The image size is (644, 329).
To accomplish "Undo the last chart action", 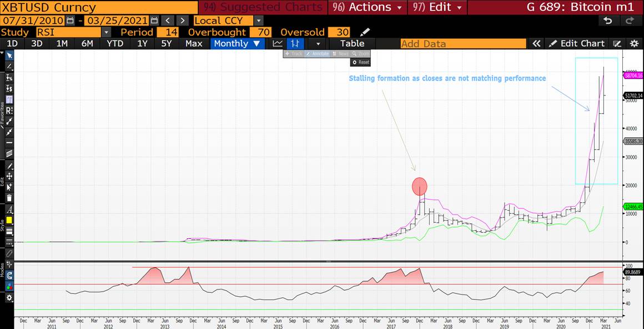I will click(608, 21).
